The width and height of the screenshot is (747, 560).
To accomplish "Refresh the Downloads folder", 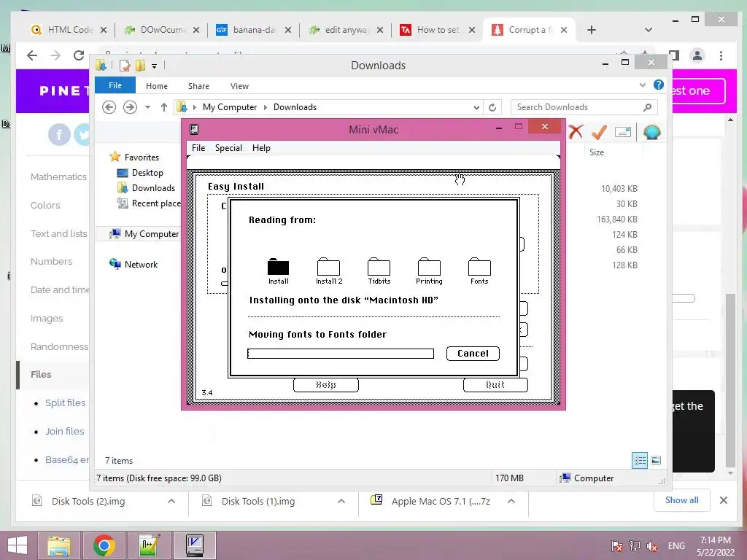I will (x=492, y=107).
